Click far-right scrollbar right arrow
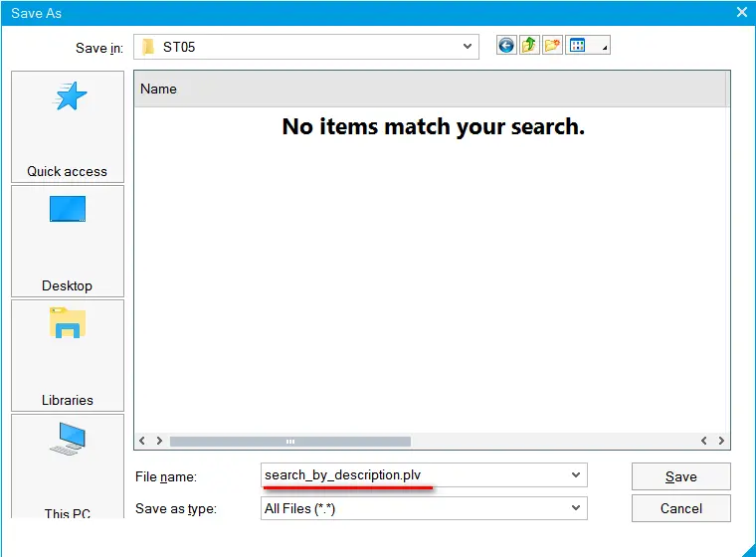The height and width of the screenshot is (557, 756). tap(721, 441)
